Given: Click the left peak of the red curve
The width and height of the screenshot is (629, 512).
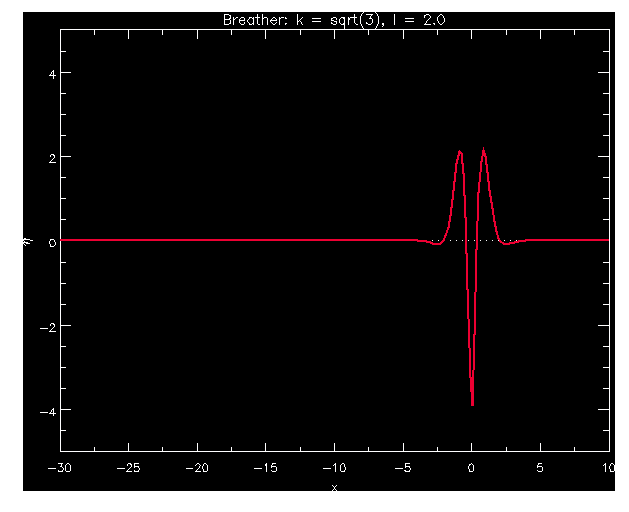Looking at the screenshot, I should [459, 152].
